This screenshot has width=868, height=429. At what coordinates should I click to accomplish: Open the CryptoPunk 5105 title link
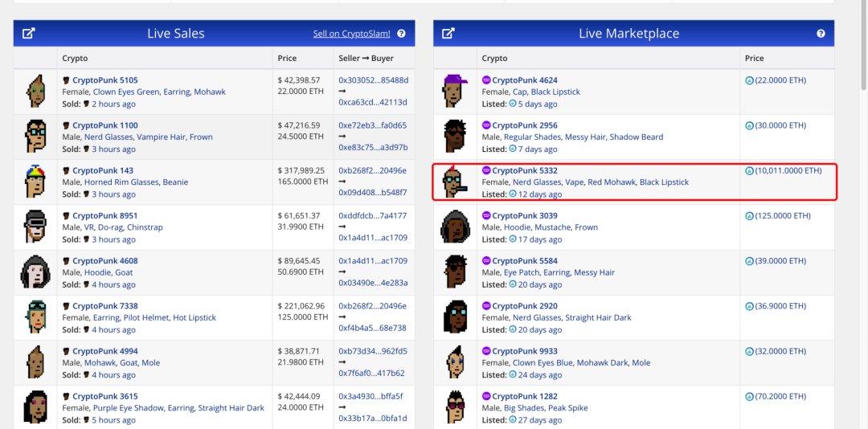click(x=105, y=80)
